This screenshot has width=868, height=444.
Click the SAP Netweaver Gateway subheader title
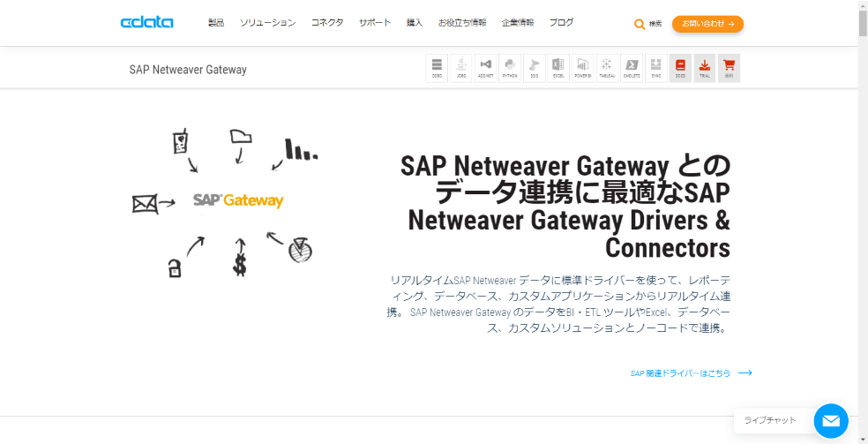point(188,70)
